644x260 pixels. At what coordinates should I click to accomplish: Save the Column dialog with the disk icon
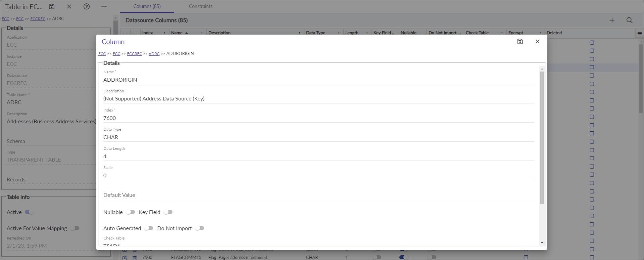click(520, 42)
